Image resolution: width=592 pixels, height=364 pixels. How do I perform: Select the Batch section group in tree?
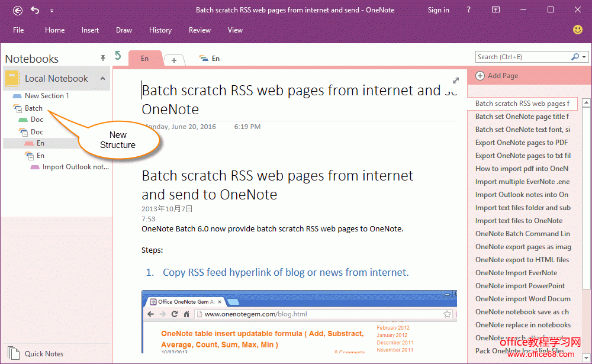click(x=33, y=108)
